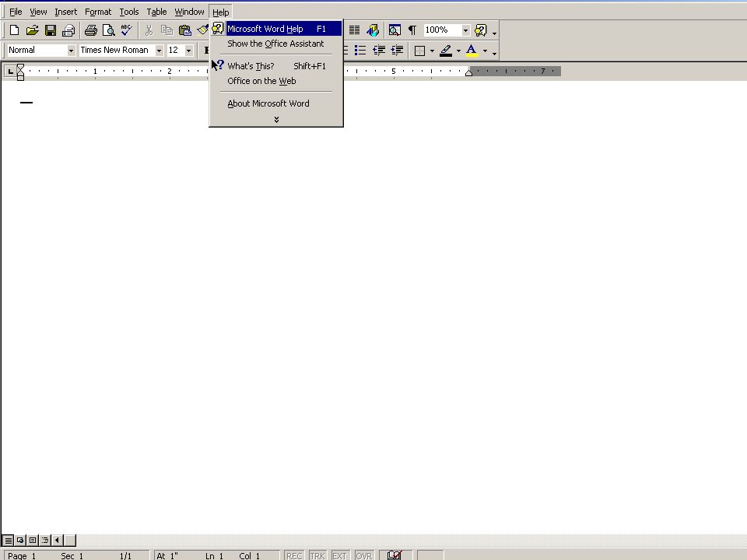Switch to Print Layout View button
The height and width of the screenshot is (560, 747).
click(33, 540)
